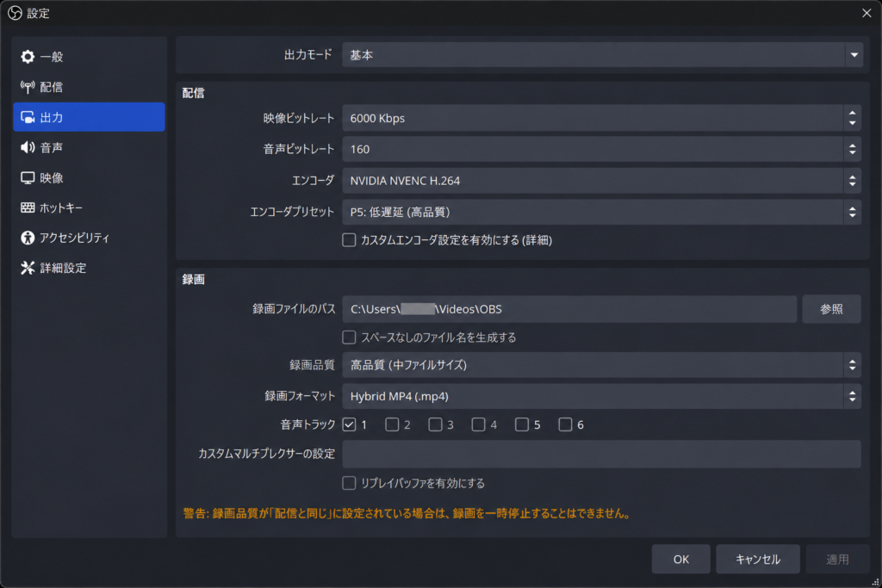Switch to 音声 settings category

[89, 147]
